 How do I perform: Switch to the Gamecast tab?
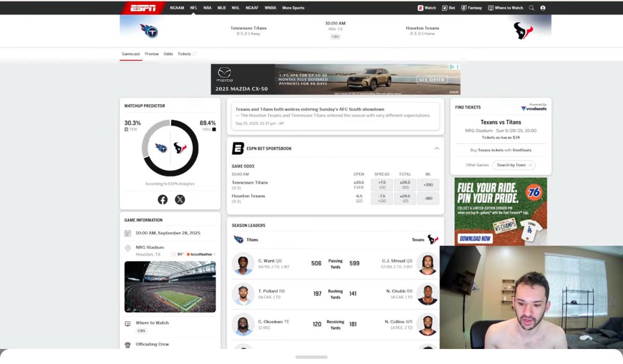(131, 54)
